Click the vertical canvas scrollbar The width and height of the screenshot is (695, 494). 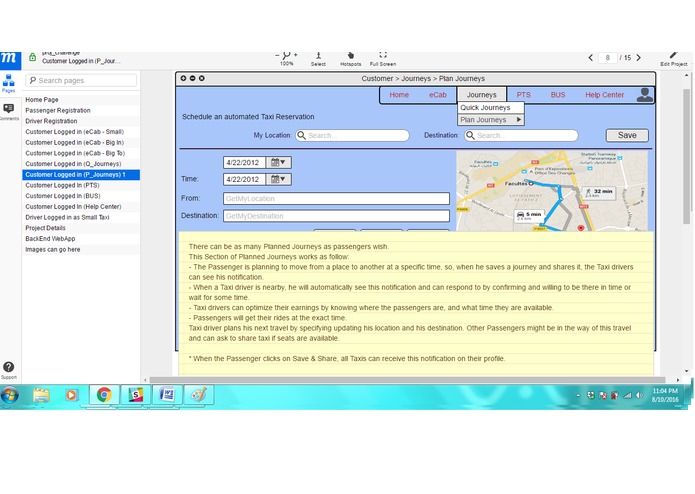[687, 155]
